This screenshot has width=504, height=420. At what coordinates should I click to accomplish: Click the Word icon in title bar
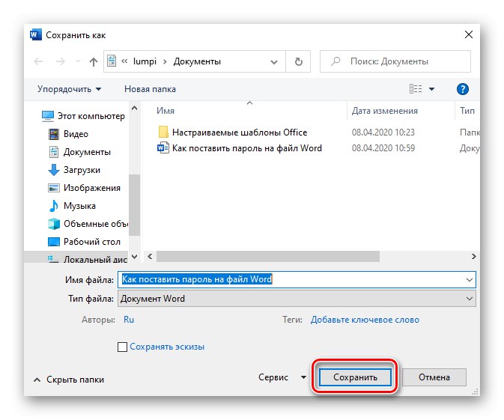(x=36, y=34)
